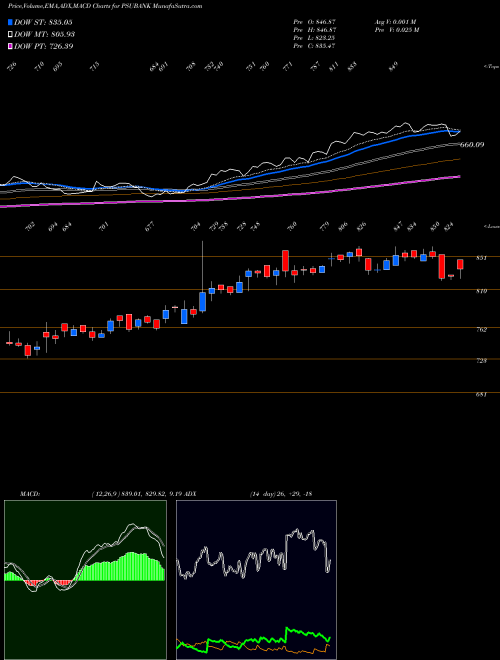Image resolution: width=500 pixels, height=660 pixels.
Task: Click the 660.09 EMA price label
Action: (x=472, y=145)
